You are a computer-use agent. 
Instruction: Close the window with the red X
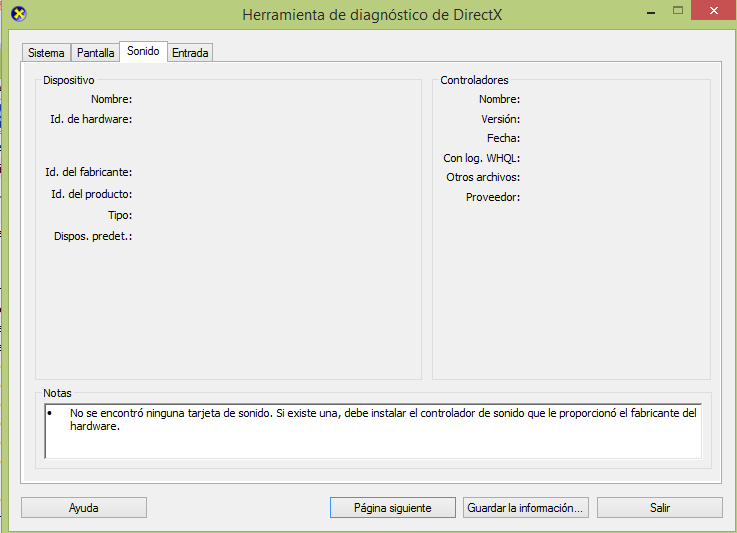713,10
